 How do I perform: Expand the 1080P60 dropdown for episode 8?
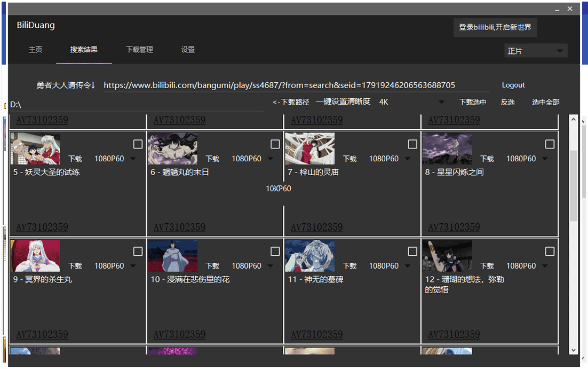[527, 159]
